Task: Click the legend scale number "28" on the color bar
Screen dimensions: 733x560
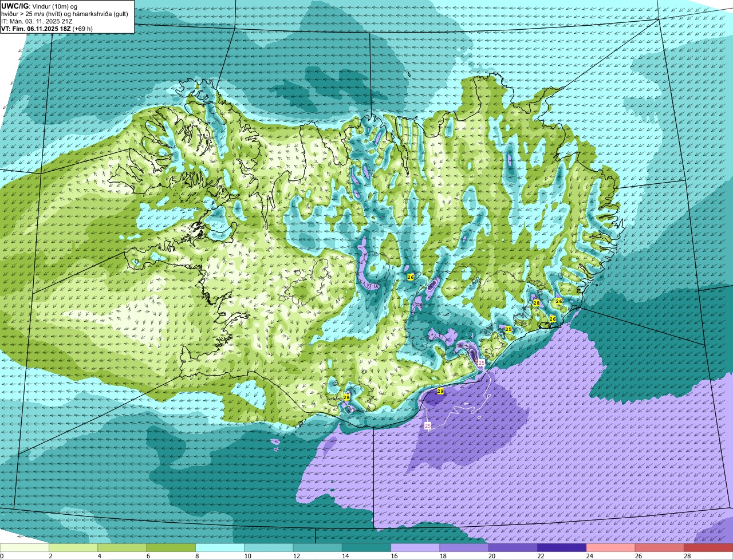Action: [x=687, y=556]
